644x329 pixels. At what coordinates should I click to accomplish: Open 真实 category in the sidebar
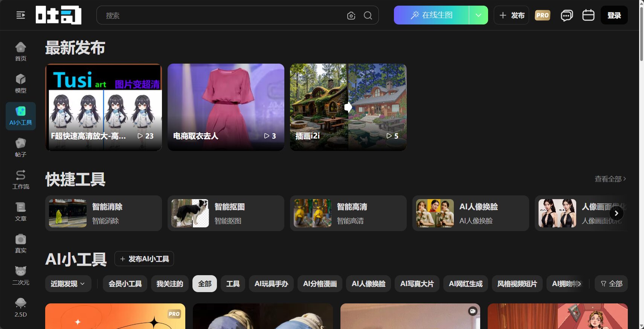[x=21, y=244]
